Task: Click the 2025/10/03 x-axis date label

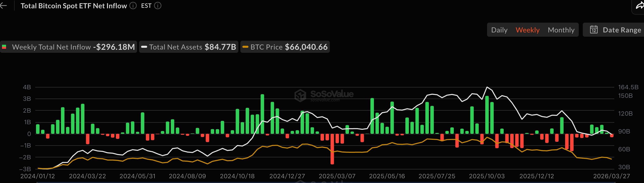Action: [x=487, y=176]
